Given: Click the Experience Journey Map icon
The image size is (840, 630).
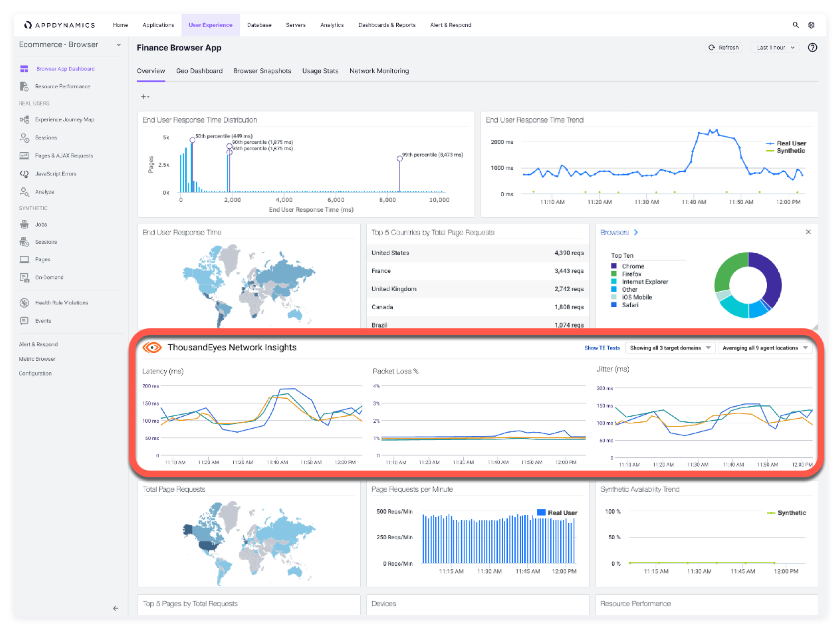Looking at the screenshot, I should pos(24,120).
